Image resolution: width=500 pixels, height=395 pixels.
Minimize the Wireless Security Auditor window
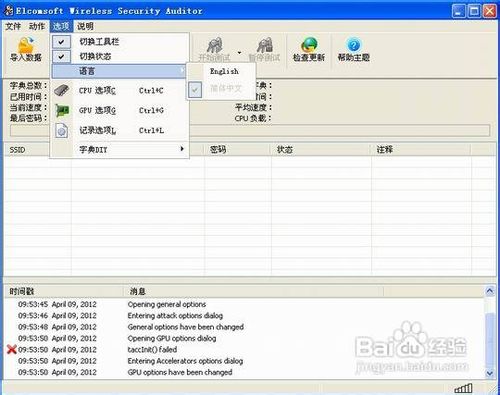pos(459,11)
